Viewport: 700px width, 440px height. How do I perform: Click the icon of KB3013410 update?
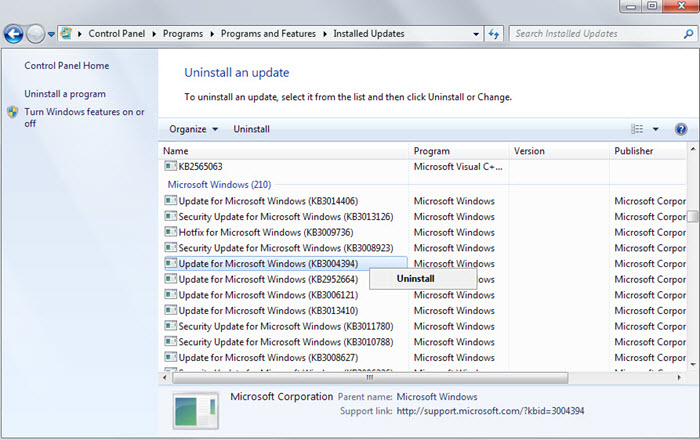coord(171,310)
